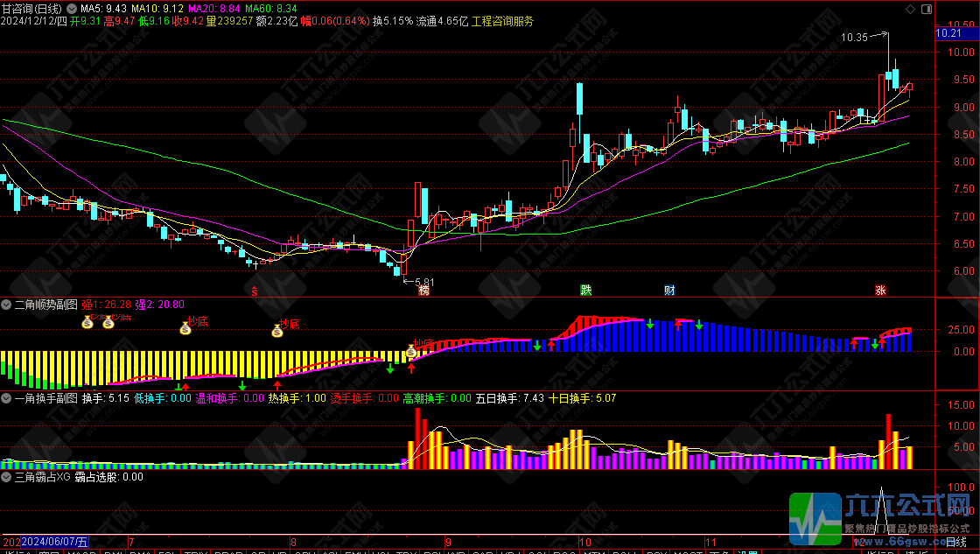Click the '财' info marker below the chart
This screenshot has width=980, height=554.
click(669, 290)
